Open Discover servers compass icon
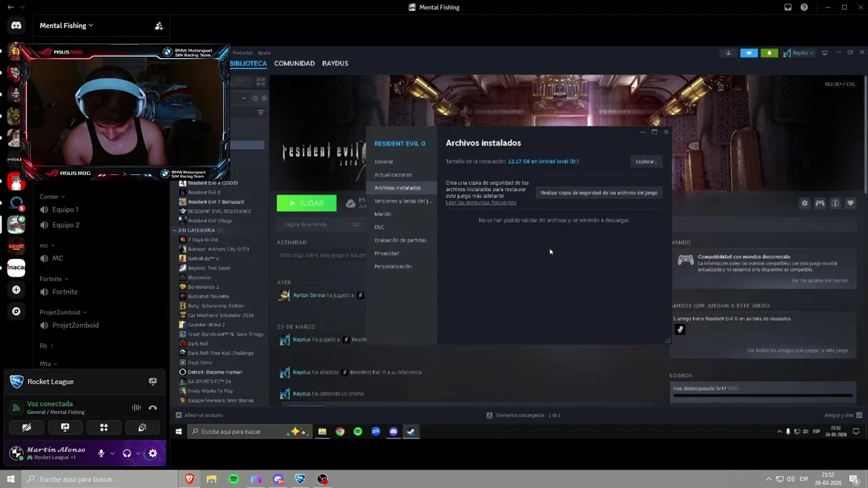The image size is (868, 488). pos(16,311)
